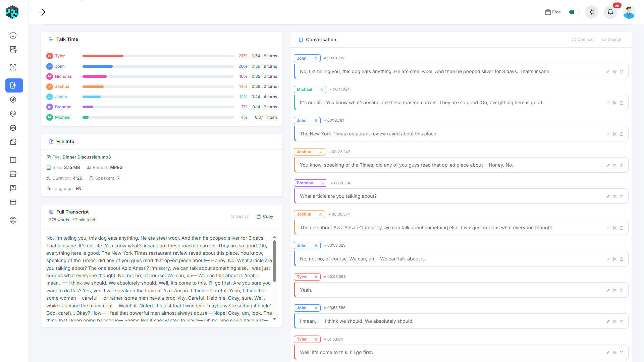Copy the full transcript text

[x=265, y=217]
